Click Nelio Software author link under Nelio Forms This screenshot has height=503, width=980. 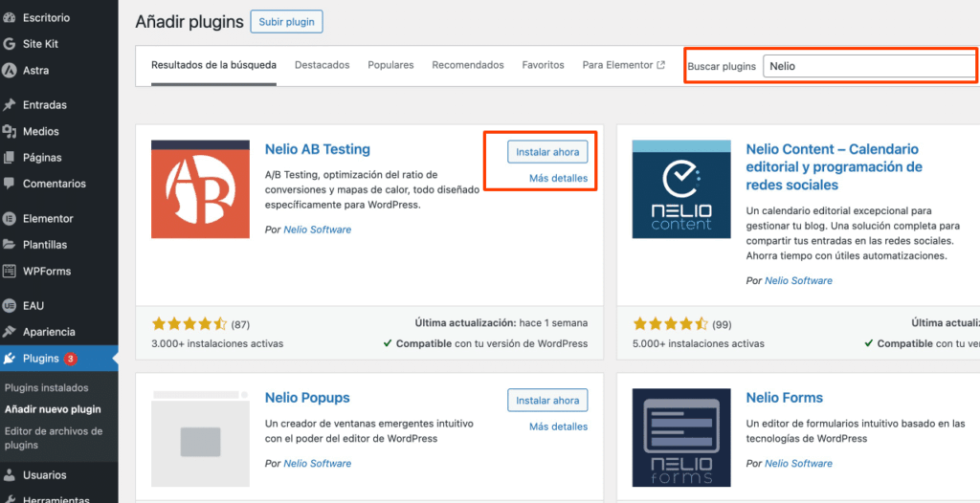(799, 464)
